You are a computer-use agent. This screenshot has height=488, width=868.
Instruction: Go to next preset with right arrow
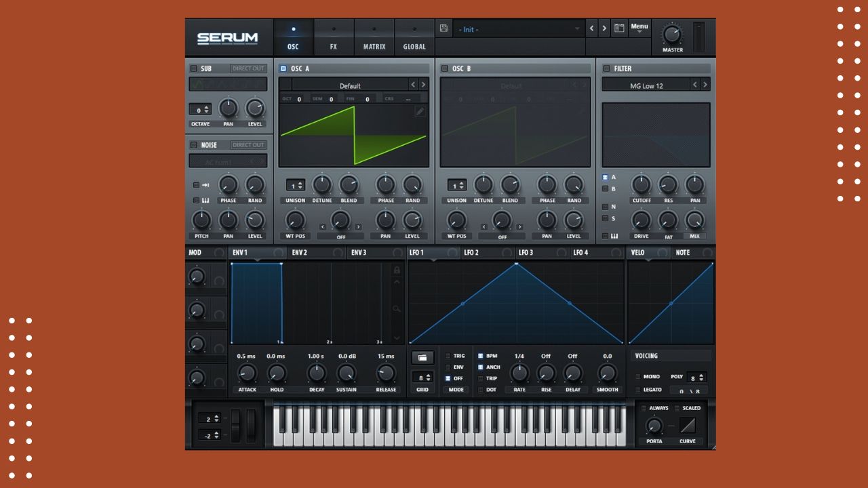[x=604, y=28]
